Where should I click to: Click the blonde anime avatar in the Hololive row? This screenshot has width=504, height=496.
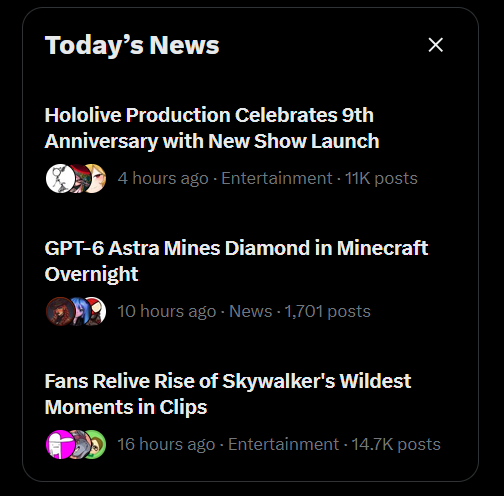point(98,178)
